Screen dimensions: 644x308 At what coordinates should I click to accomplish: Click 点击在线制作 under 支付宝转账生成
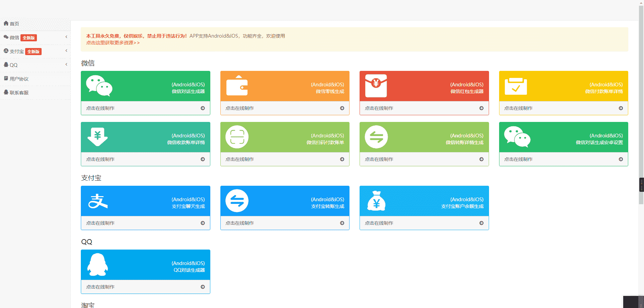[239, 223]
